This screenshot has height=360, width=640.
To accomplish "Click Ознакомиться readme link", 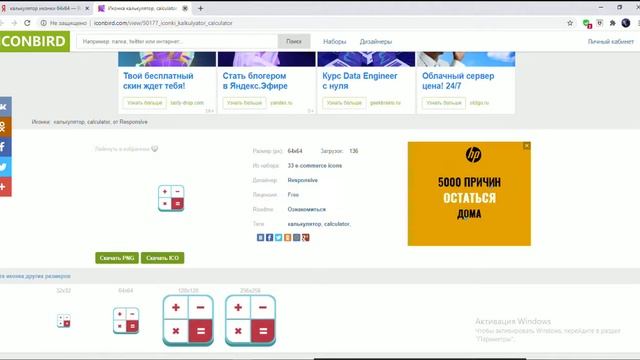I will click(307, 209).
